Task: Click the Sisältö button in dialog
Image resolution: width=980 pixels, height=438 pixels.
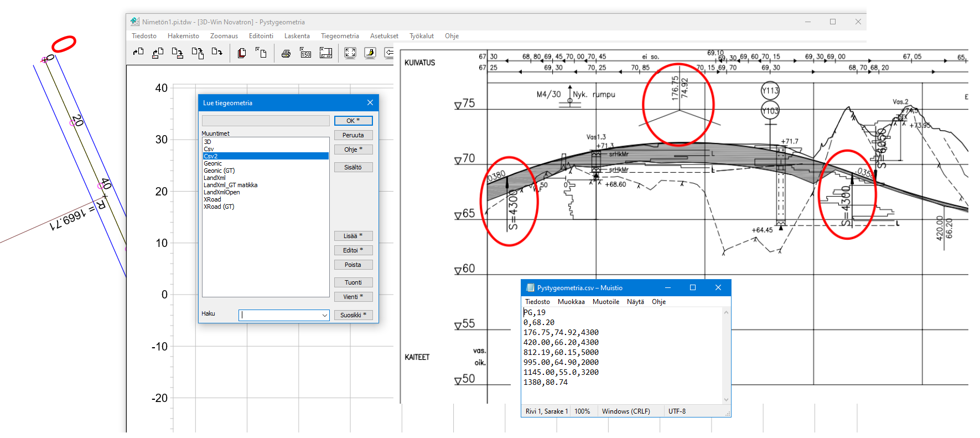Action: (353, 167)
